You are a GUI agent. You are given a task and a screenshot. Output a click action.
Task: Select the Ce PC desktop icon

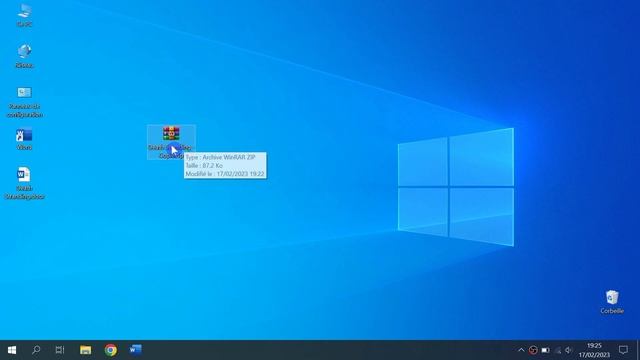click(x=24, y=15)
